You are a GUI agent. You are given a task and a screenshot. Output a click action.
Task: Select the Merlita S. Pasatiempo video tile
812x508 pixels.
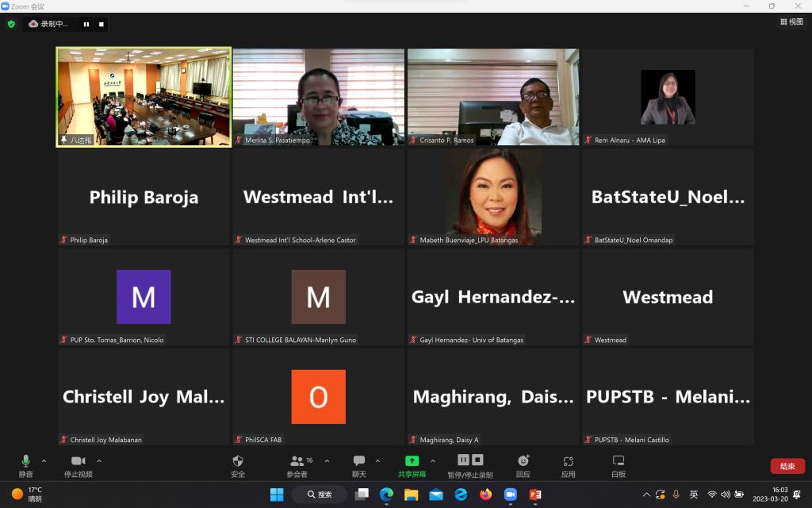point(318,97)
